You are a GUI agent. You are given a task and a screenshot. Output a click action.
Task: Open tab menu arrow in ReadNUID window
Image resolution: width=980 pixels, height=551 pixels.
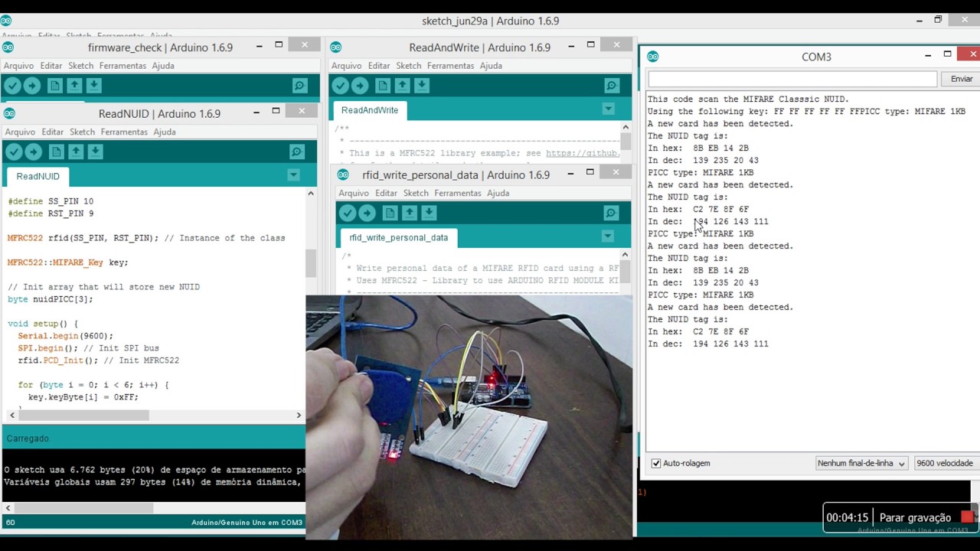tap(293, 175)
